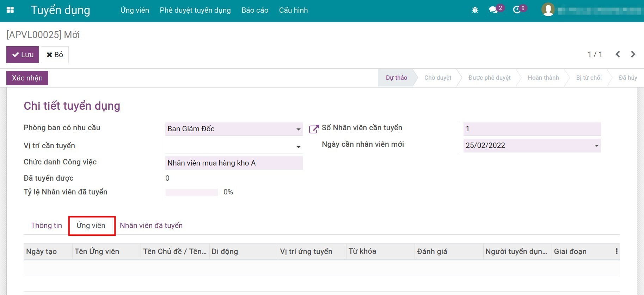Go to next record arrow
644x295 pixels.
tap(633, 54)
